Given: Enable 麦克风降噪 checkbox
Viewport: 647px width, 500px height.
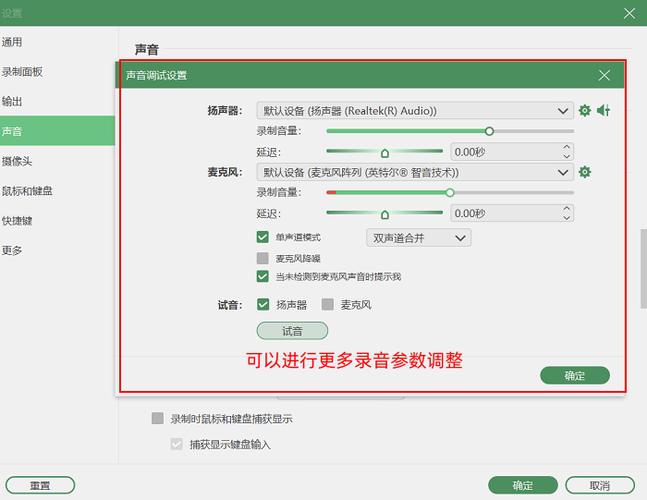Looking at the screenshot, I should [262, 258].
